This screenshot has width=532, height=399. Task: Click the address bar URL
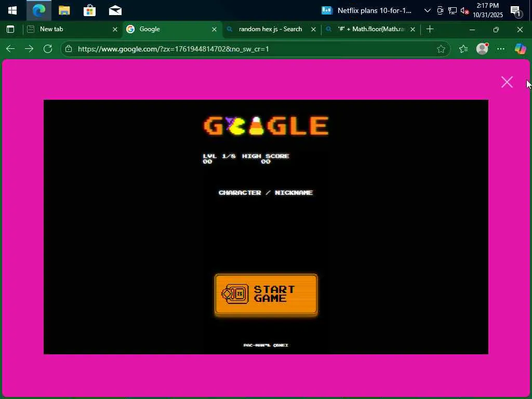(x=174, y=49)
